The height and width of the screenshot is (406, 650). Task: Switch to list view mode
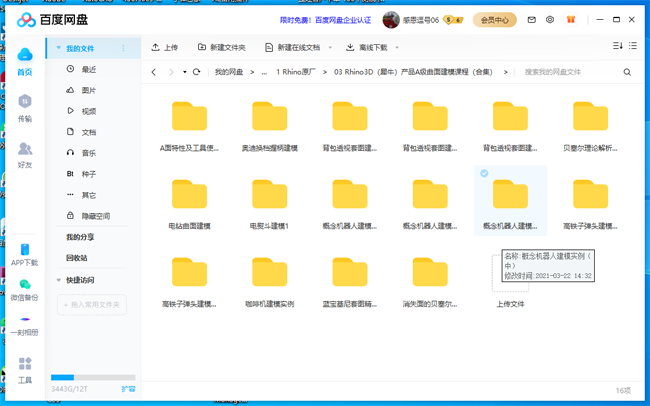633,46
